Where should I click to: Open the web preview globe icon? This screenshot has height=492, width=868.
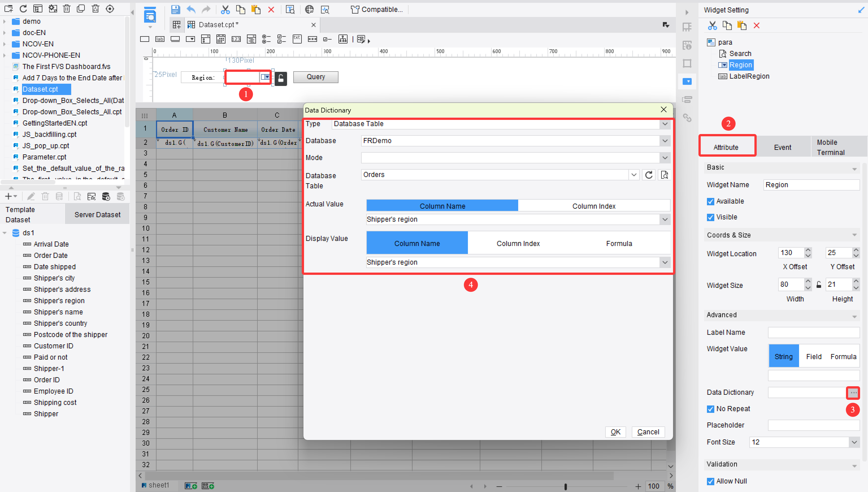309,9
